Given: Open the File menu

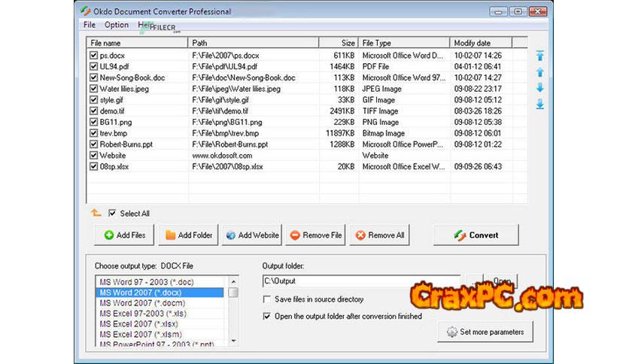Looking at the screenshot, I should point(90,25).
